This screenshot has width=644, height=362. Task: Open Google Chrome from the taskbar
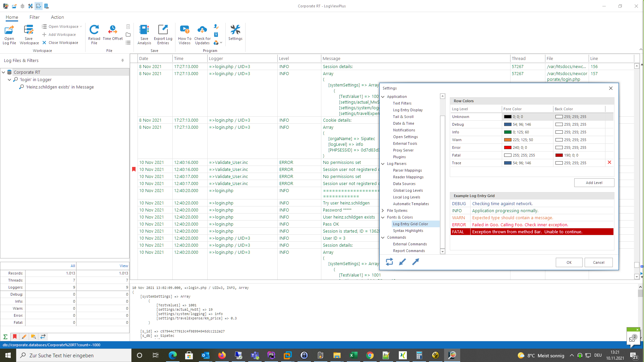click(370, 355)
